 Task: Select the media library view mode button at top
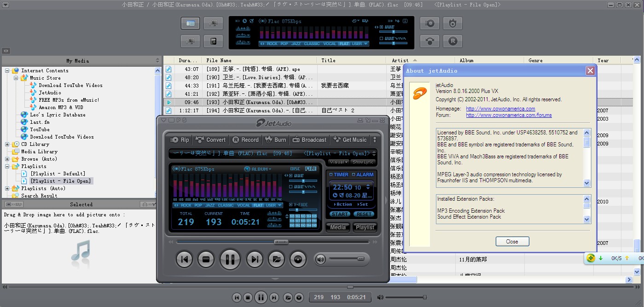(x=190, y=23)
